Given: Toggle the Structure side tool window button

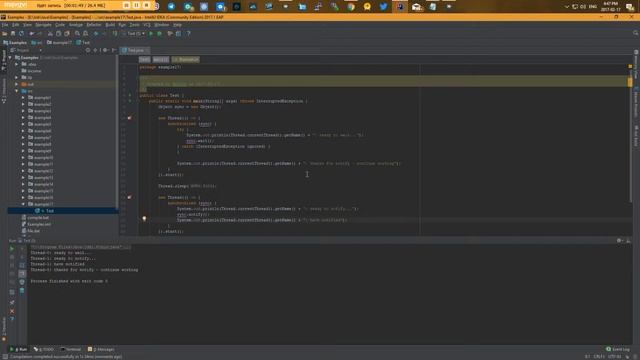Looking at the screenshot, I should click(x=4, y=91).
